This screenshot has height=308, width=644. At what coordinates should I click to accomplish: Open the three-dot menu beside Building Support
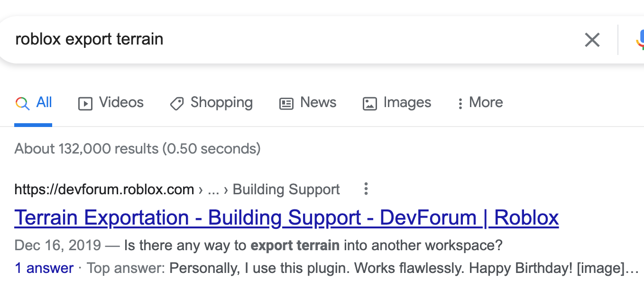click(x=366, y=189)
